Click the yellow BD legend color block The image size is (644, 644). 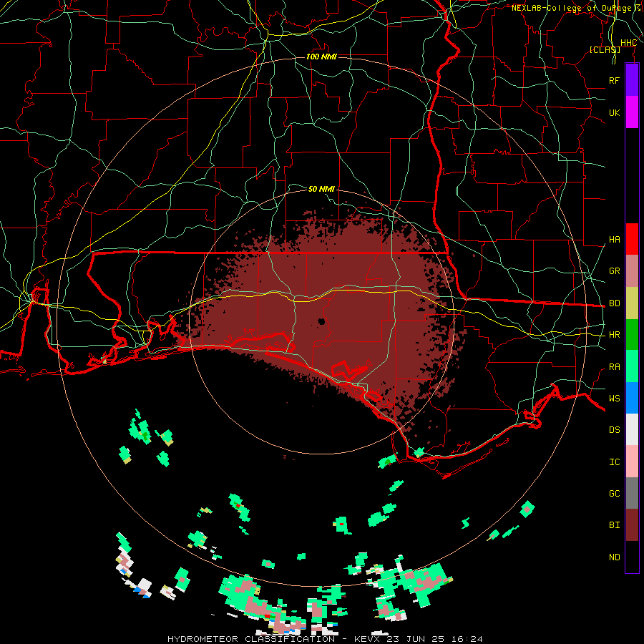[632, 303]
